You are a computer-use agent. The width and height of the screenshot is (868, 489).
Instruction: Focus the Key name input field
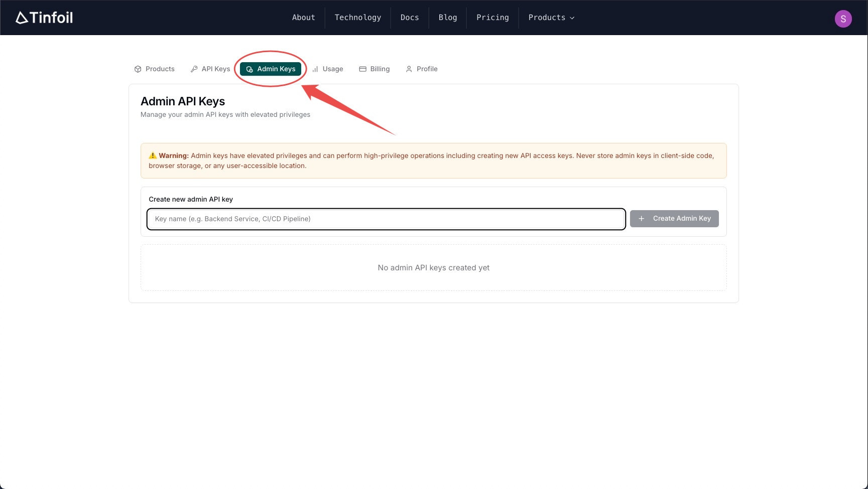(386, 219)
